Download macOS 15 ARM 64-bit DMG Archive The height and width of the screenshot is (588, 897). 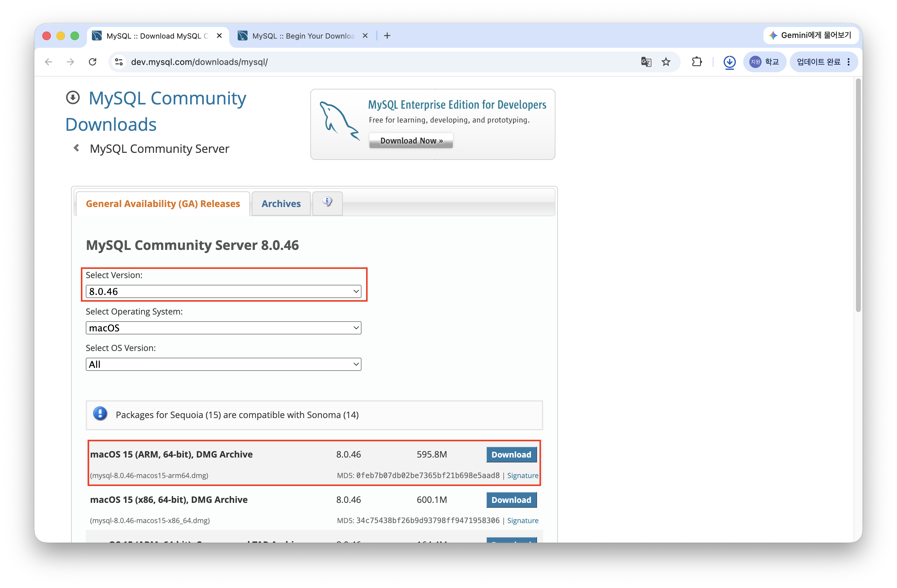(511, 455)
